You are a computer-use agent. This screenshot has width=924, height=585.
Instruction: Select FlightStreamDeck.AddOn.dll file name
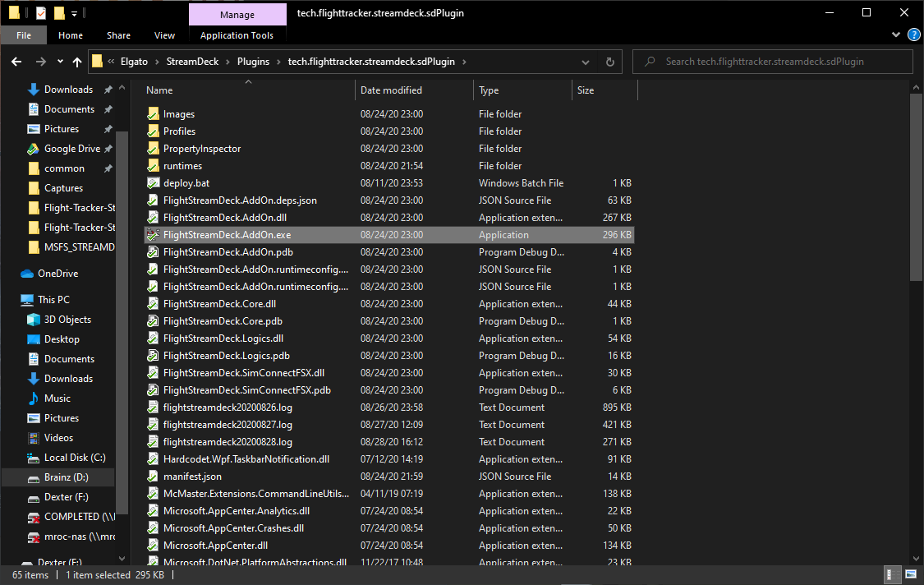point(225,218)
